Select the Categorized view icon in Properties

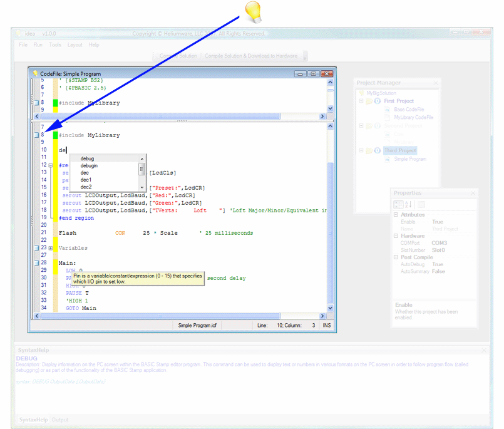pos(398,204)
